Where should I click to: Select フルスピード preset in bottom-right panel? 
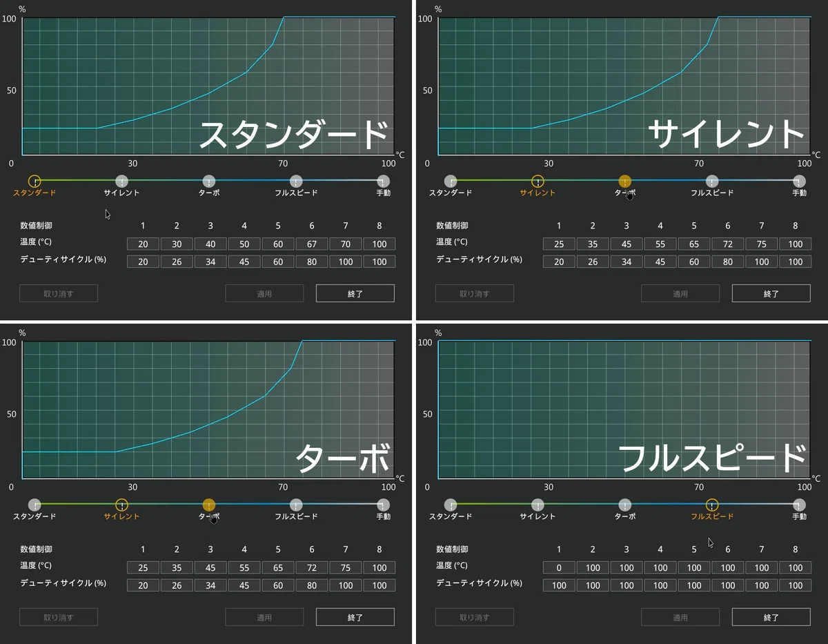pos(712,505)
